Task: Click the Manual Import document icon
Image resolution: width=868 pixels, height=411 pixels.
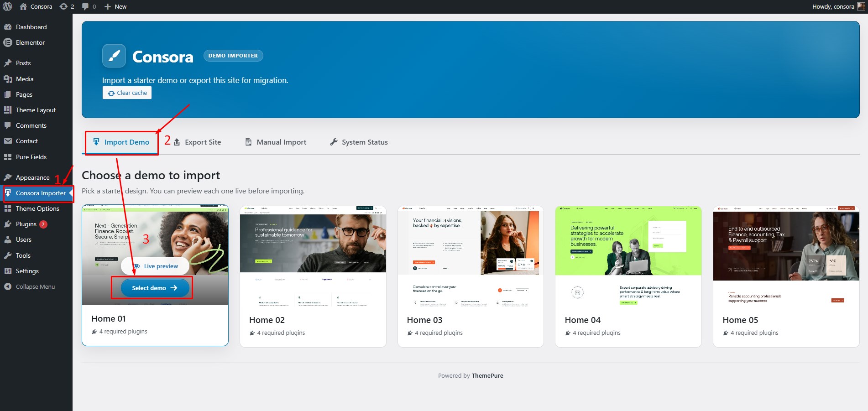Action: (x=249, y=142)
